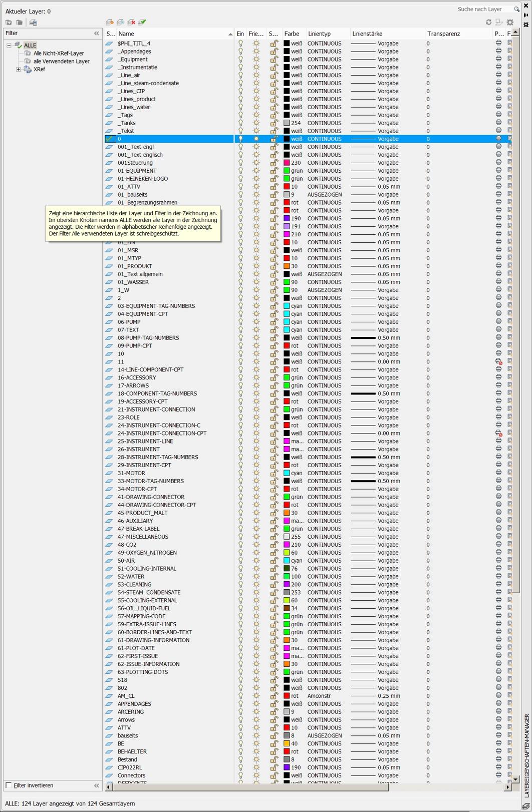Select the XRef filter node
Image resolution: width=532 pixels, height=812 pixels.
pos(39,69)
